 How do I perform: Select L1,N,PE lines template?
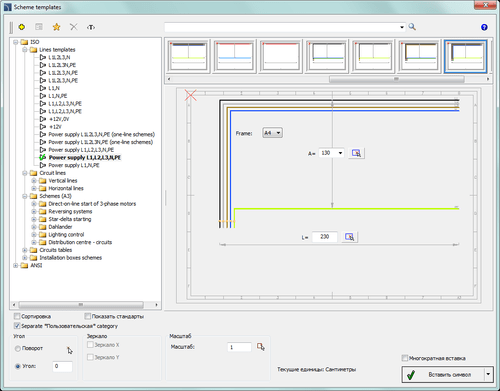pyautogui.click(x=53, y=96)
